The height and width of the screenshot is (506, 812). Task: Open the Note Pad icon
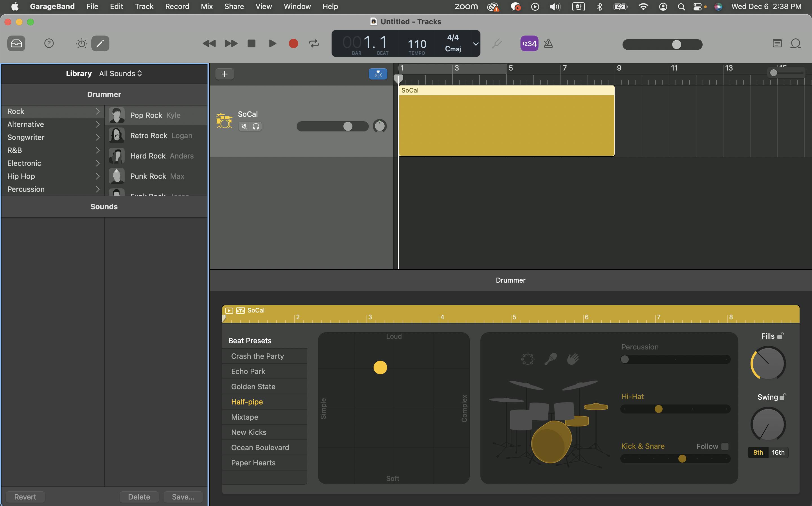777,43
